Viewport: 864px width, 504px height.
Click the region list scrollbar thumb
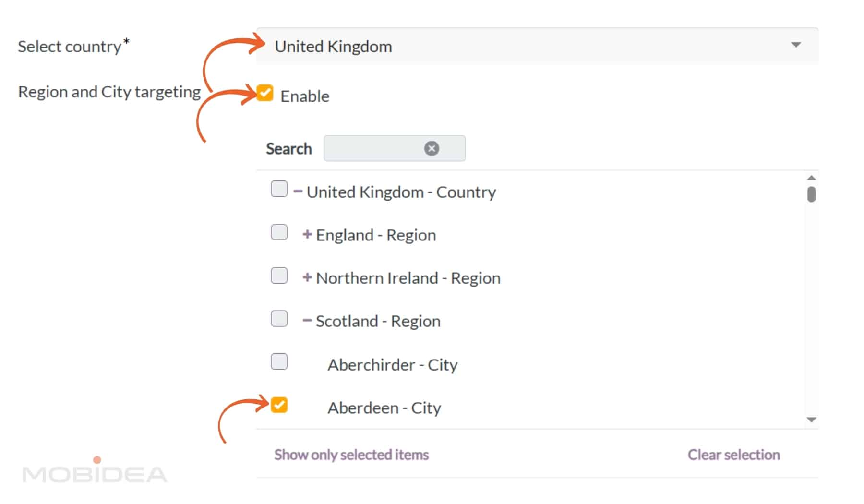coord(811,194)
